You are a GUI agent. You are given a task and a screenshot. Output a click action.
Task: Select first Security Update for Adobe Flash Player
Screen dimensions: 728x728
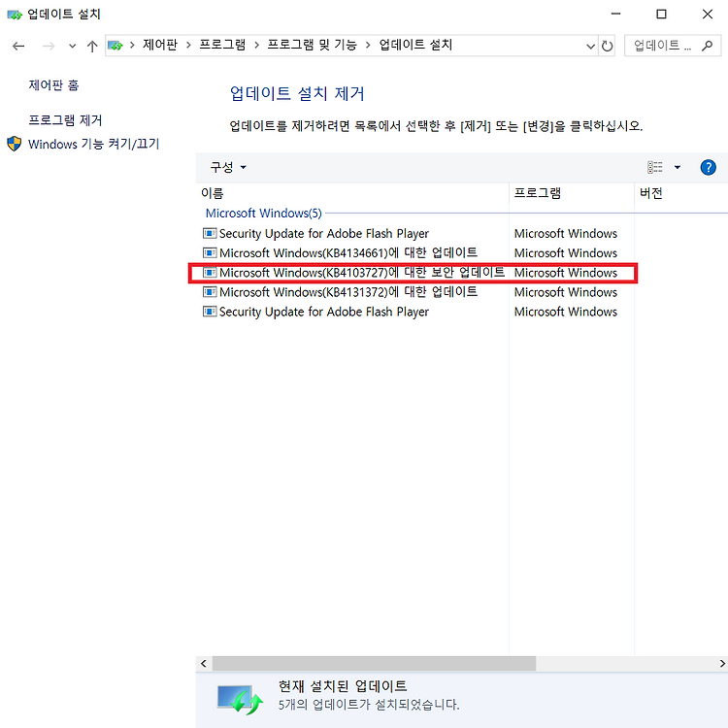click(x=323, y=233)
